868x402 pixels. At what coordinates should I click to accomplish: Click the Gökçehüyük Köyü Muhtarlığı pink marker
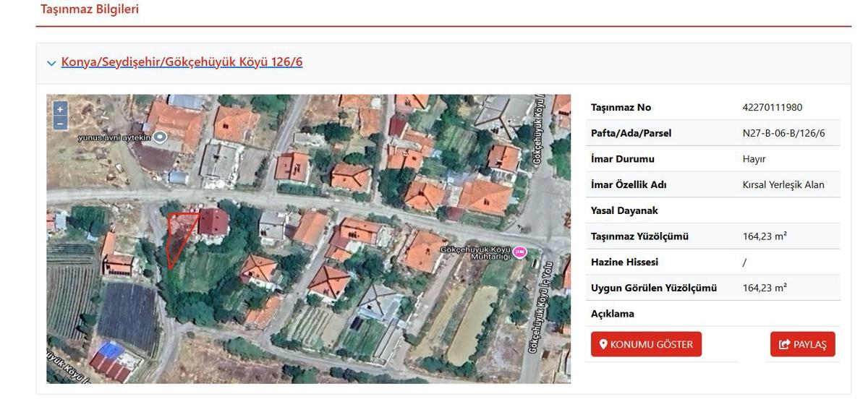[519, 252]
